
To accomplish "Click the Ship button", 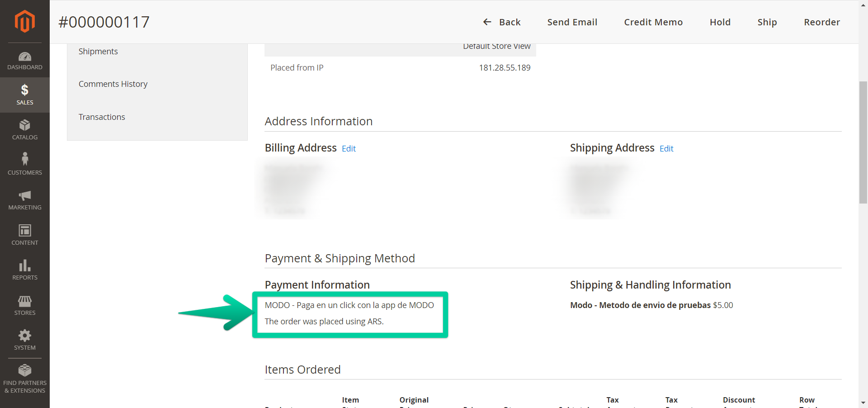I will (x=767, y=22).
